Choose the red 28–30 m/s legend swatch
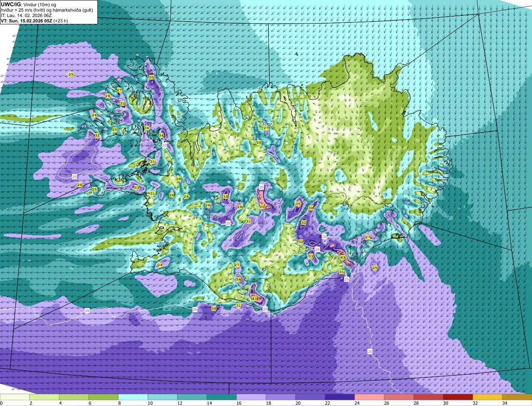532x406 pixels. click(x=428, y=397)
